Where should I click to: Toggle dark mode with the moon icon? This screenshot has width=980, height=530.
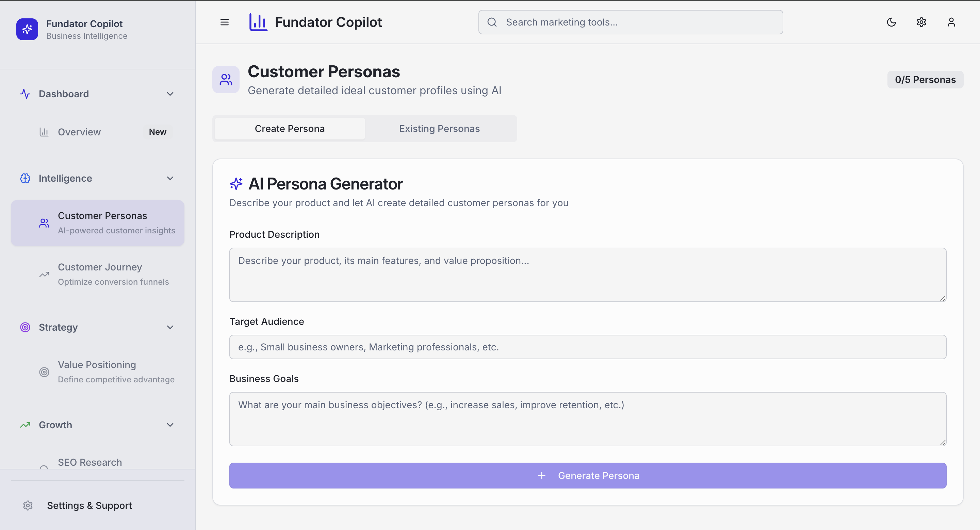892,22
